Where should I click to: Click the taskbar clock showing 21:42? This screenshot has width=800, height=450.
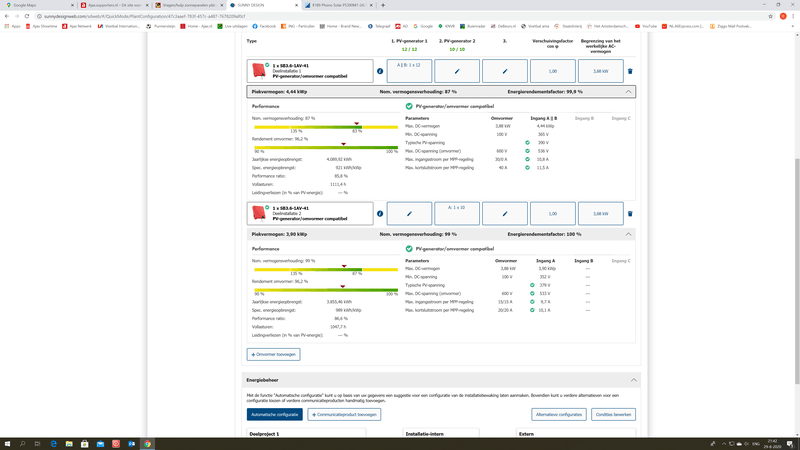click(772, 444)
